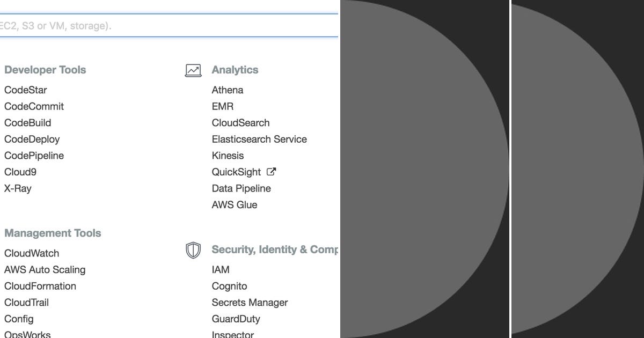Open IAM under Security
The image size is (644, 338).
[220, 269]
